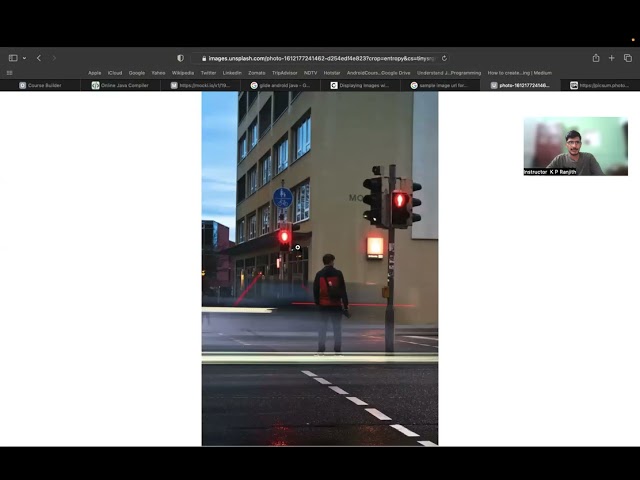The width and height of the screenshot is (640, 480).
Task: Go back to the previous page
Action: (x=39, y=58)
